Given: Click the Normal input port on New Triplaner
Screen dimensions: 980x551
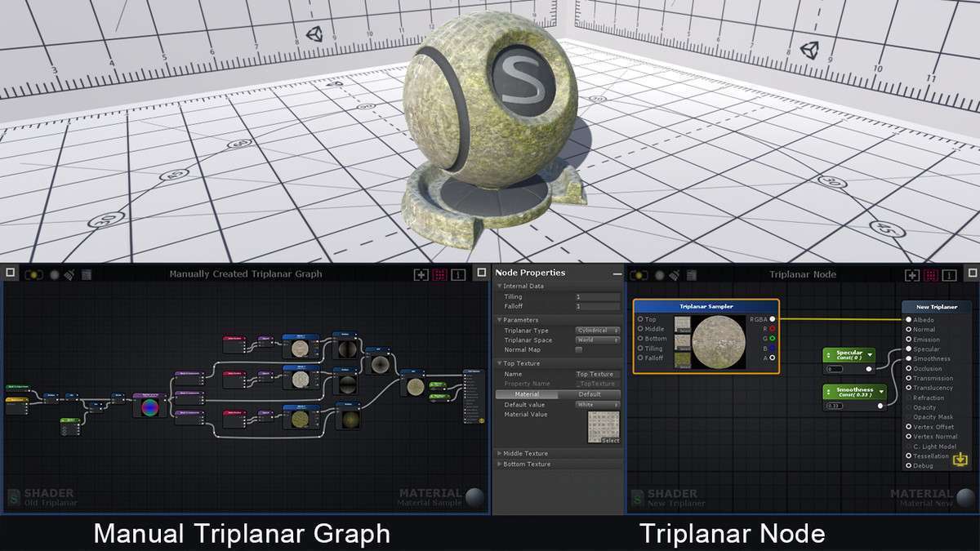Looking at the screenshot, I should pos(908,330).
